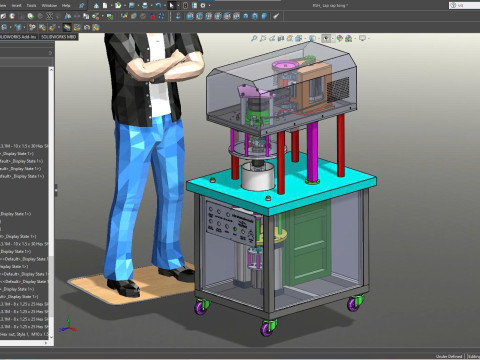Click Zoom to Fit magnifier icon
This screenshot has width=480, height=360.
pyautogui.click(x=254, y=38)
